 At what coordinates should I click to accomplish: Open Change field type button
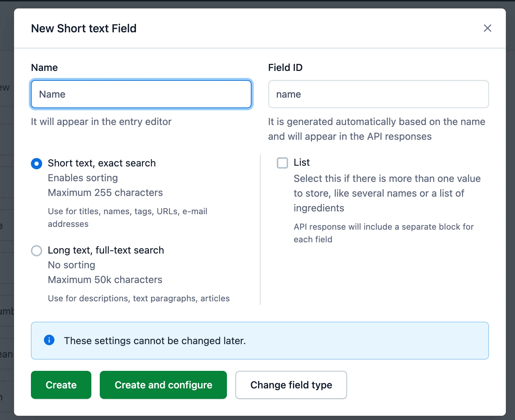[x=291, y=385]
